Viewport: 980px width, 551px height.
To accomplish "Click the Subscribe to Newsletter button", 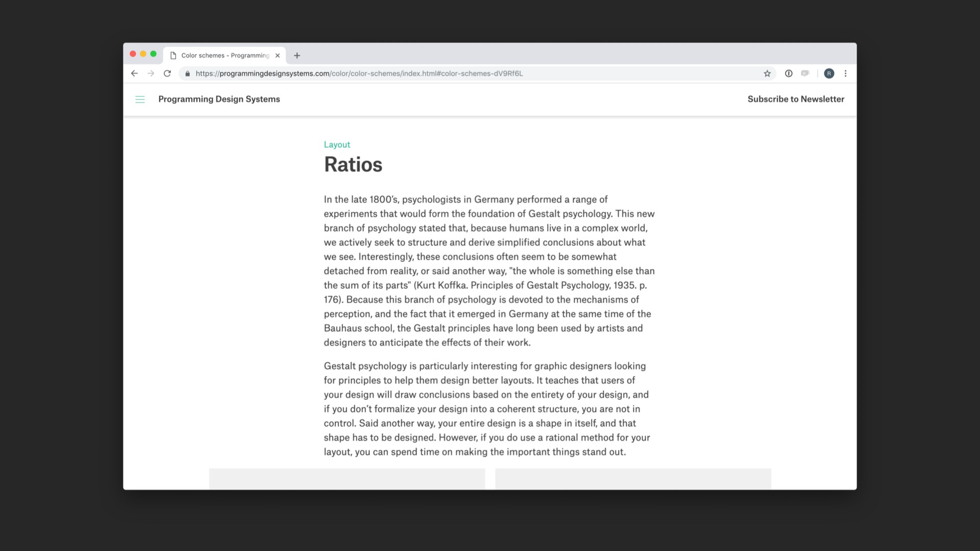I will coord(796,99).
